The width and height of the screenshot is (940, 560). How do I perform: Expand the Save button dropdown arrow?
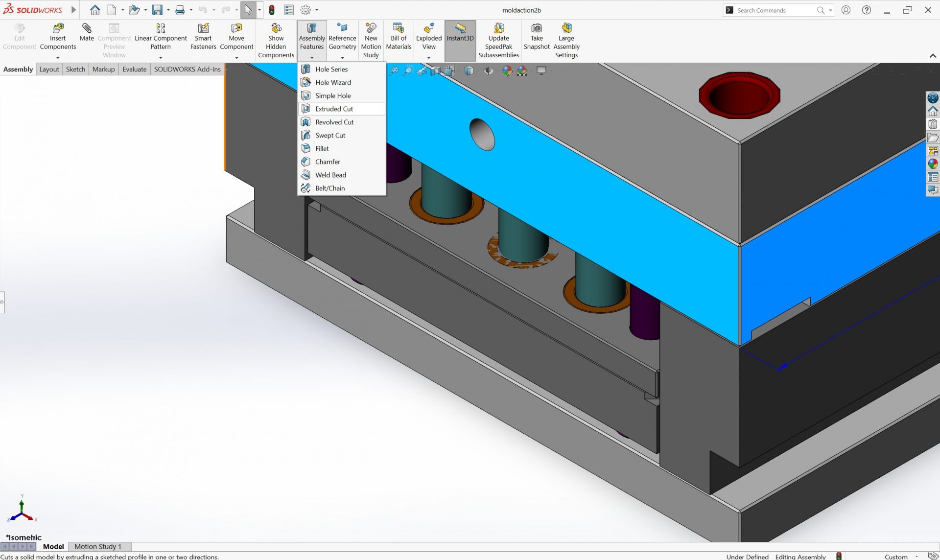[168, 10]
